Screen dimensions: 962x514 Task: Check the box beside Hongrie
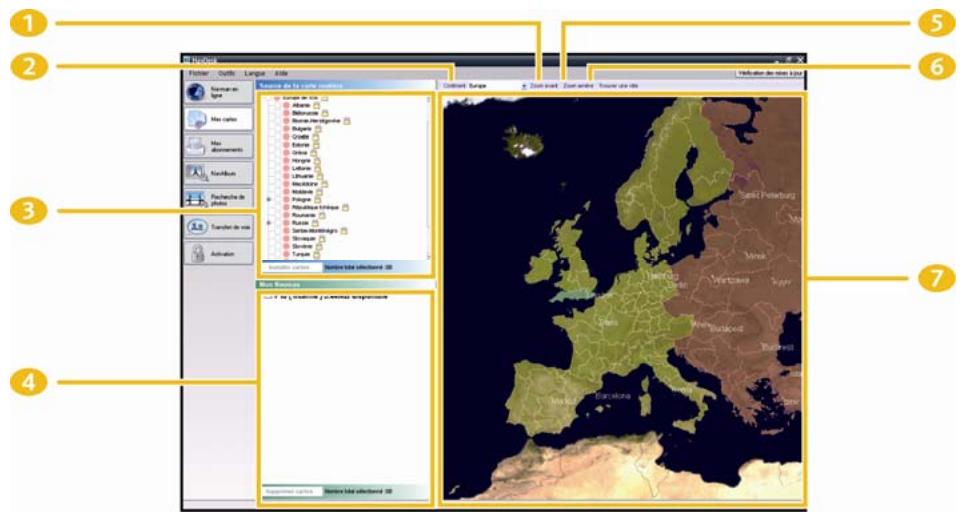tap(272, 160)
